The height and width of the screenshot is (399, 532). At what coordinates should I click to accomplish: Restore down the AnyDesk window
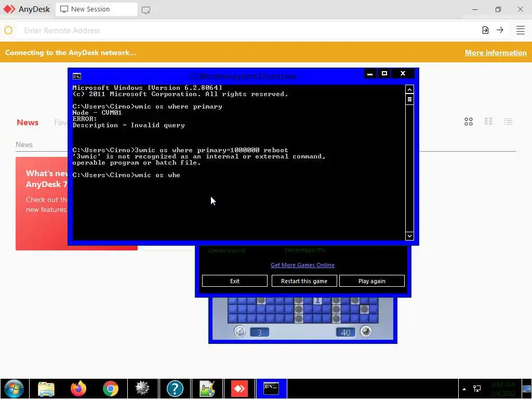(498, 9)
